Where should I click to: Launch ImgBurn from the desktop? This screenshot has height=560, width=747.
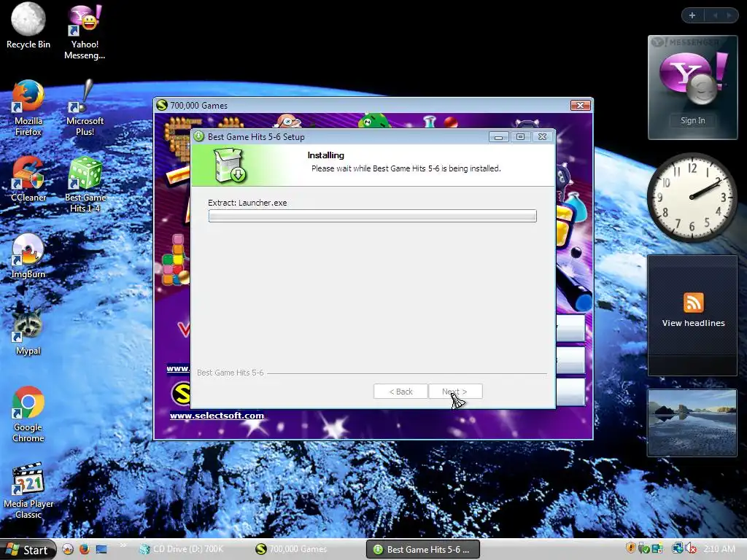[x=28, y=256]
